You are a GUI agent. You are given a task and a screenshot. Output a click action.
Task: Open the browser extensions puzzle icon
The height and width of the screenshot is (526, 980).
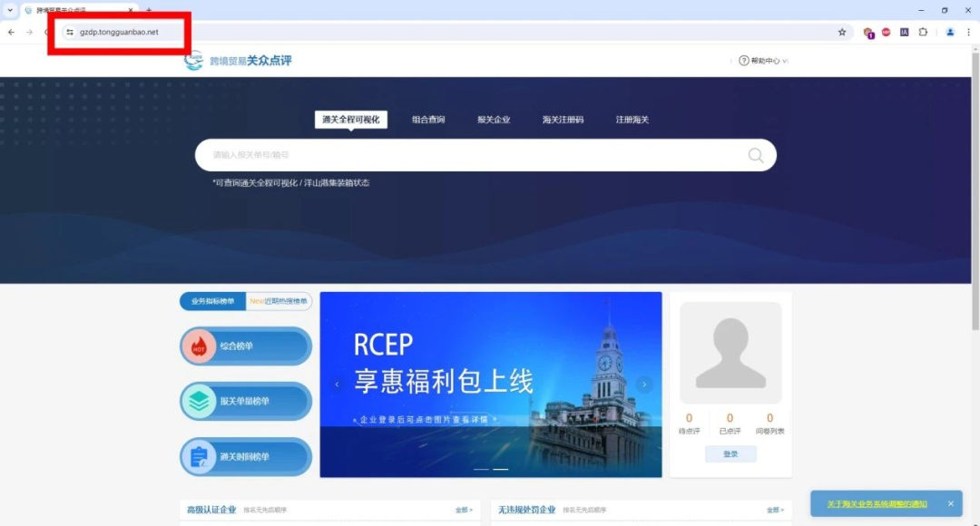[924, 32]
